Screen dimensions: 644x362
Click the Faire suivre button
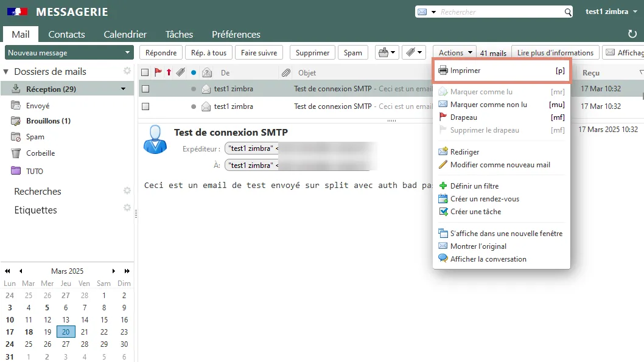259,52
